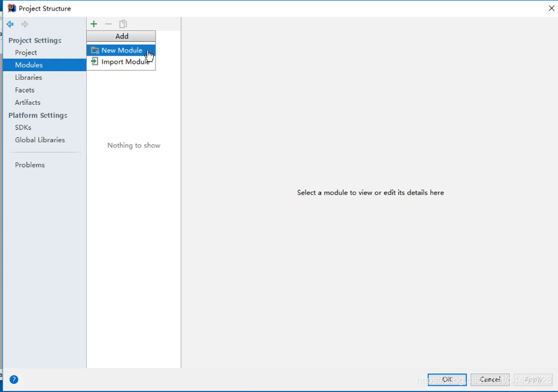Select Modules in Project Settings
This screenshot has height=392, width=558.
(x=44, y=65)
